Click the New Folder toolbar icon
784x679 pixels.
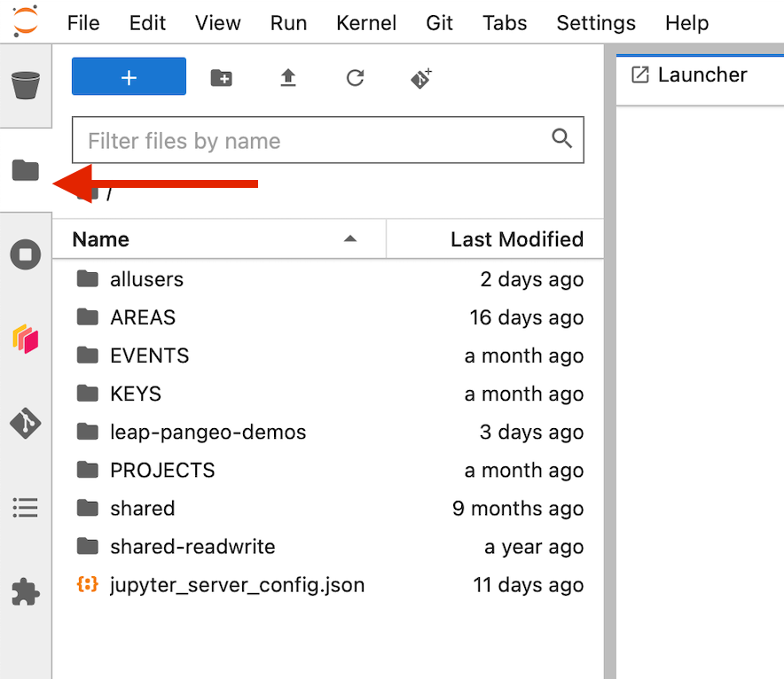point(221,78)
